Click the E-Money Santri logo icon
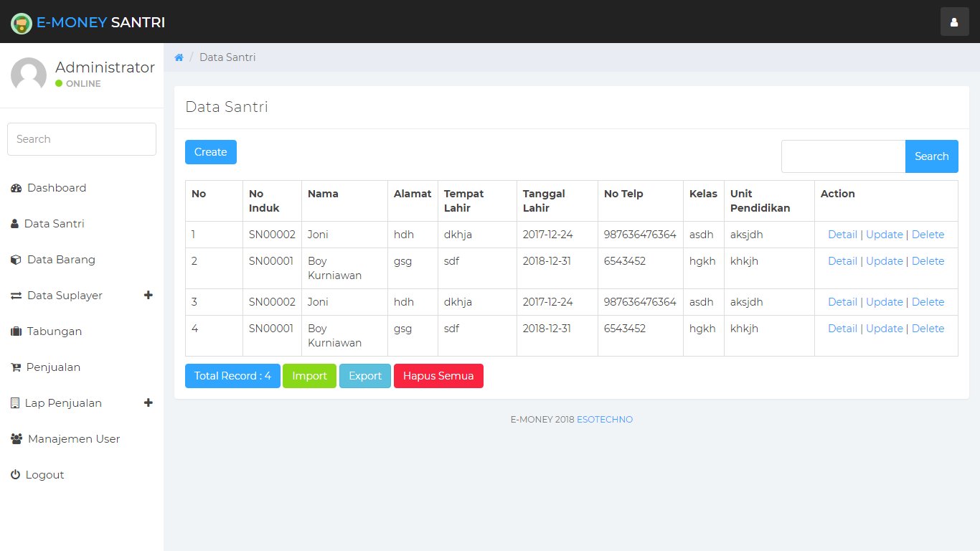 [x=22, y=23]
